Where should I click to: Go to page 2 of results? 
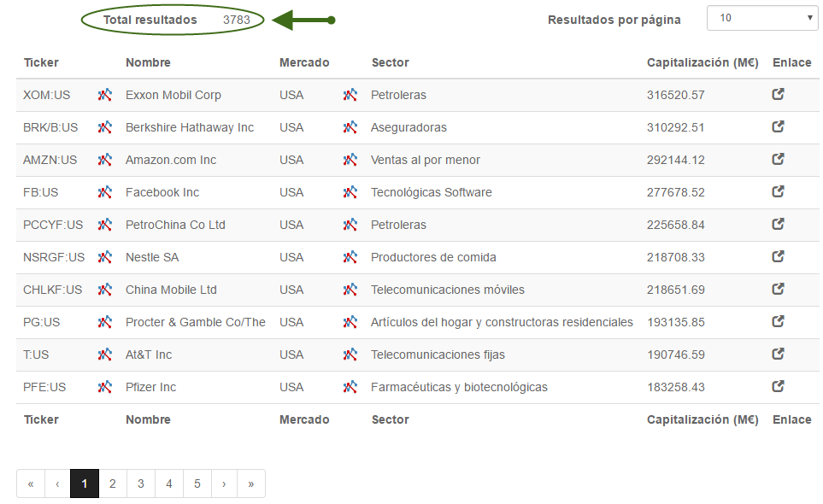[112, 483]
